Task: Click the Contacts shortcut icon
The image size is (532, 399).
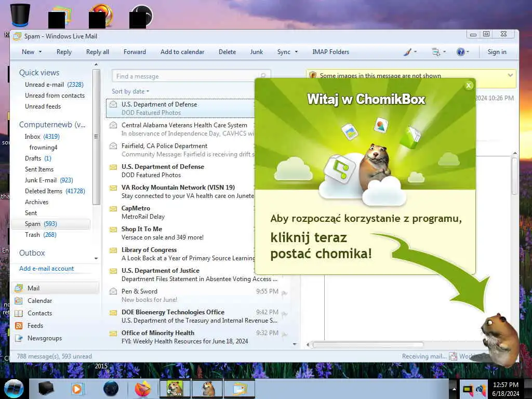Action: pos(19,313)
